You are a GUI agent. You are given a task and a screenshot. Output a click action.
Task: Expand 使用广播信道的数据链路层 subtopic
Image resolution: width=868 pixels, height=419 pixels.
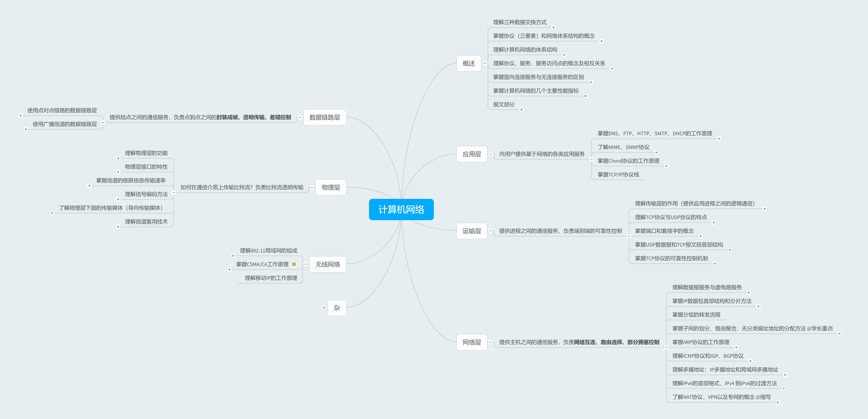[26, 129]
